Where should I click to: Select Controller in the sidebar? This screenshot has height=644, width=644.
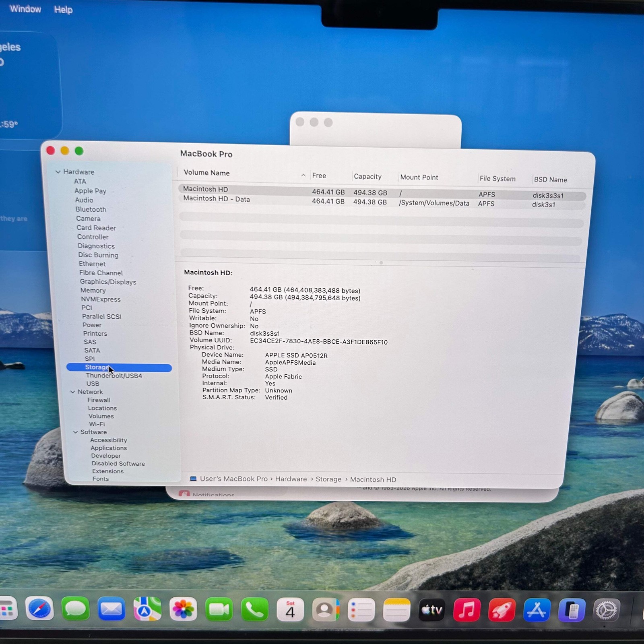93,237
